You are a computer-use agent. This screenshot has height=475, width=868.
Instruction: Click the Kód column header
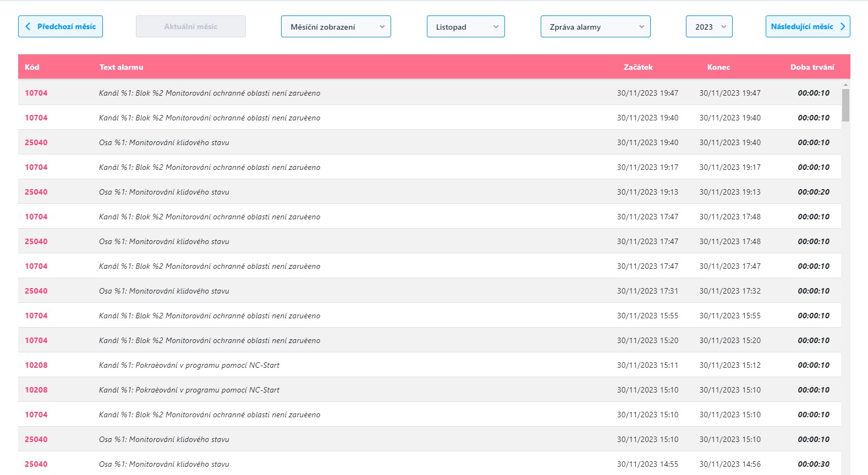(32, 67)
